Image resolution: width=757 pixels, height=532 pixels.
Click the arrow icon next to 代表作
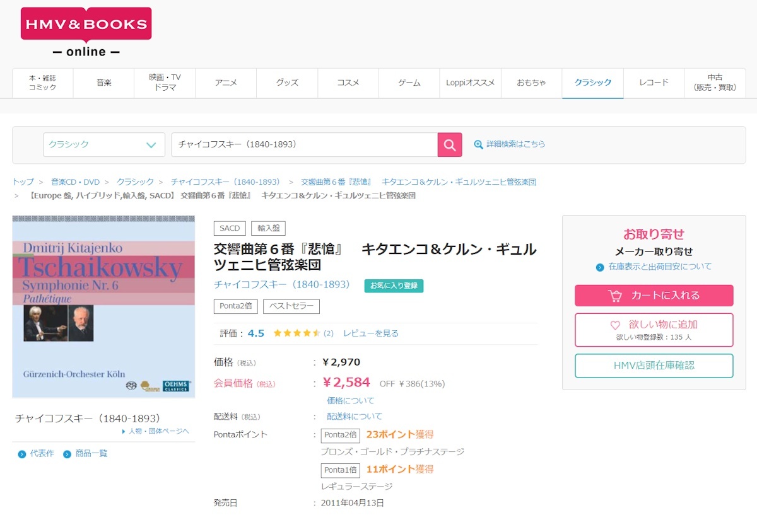(21, 453)
